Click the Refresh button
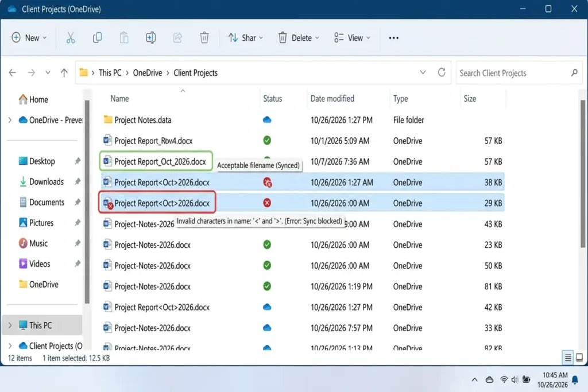The width and height of the screenshot is (588, 392). 442,72
